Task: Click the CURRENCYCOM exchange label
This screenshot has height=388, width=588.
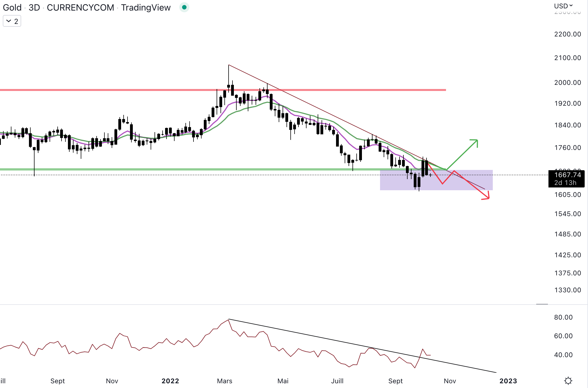Action: (80, 8)
